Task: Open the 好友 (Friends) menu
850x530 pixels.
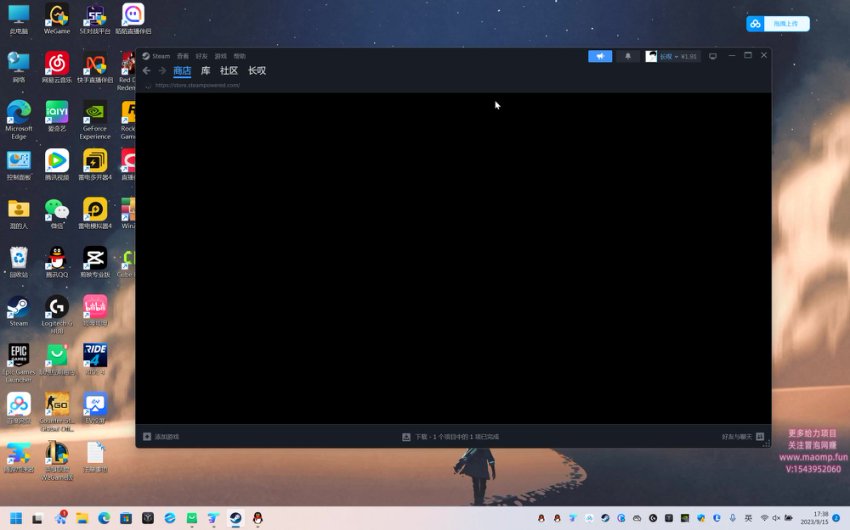Action: (x=201, y=56)
